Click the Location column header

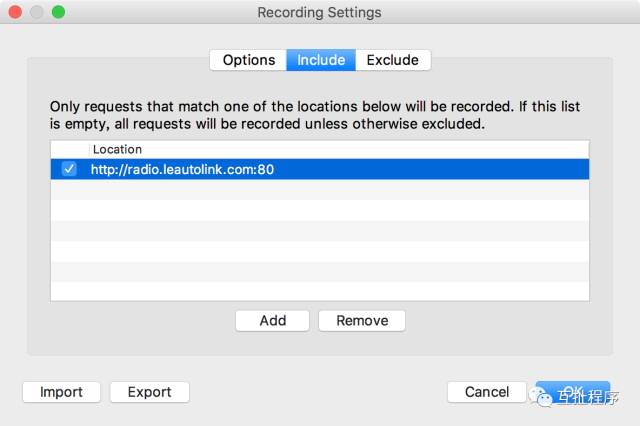(117, 149)
